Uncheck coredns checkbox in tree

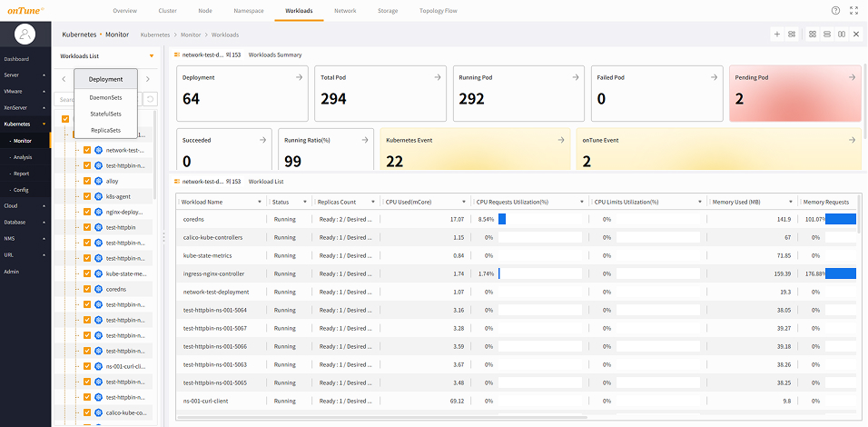tap(87, 289)
